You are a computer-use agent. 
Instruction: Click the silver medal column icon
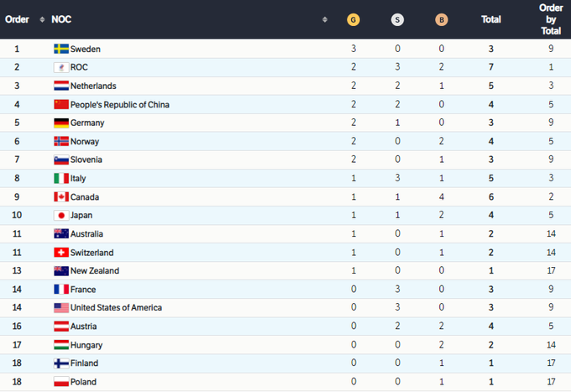coord(398,18)
